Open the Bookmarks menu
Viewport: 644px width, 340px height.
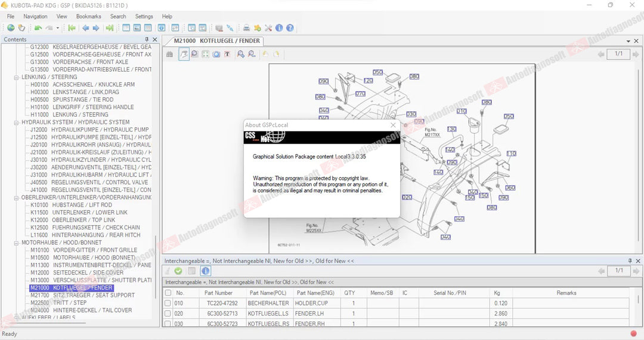tap(89, 17)
